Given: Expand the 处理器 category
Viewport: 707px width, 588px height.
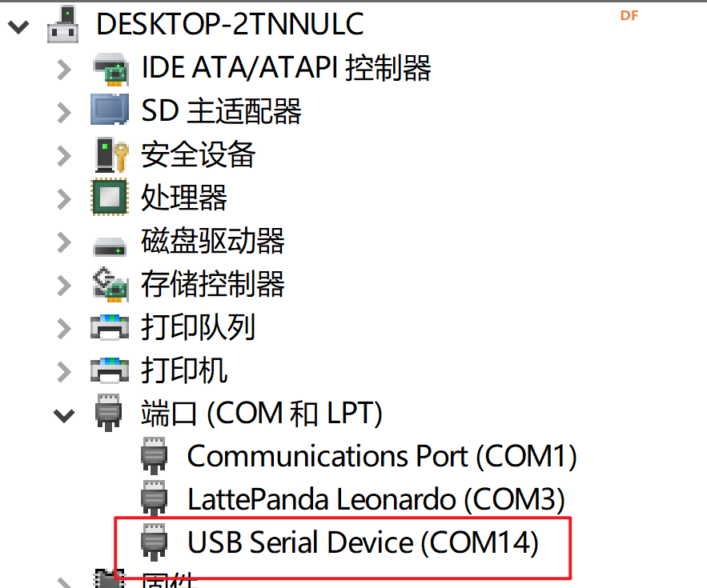Looking at the screenshot, I should click(x=64, y=197).
